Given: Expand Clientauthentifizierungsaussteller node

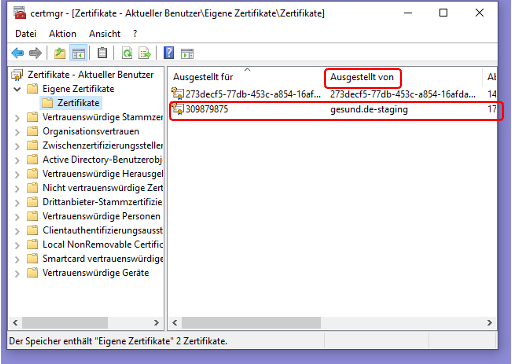Looking at the screenshot, I should [17, 231].
